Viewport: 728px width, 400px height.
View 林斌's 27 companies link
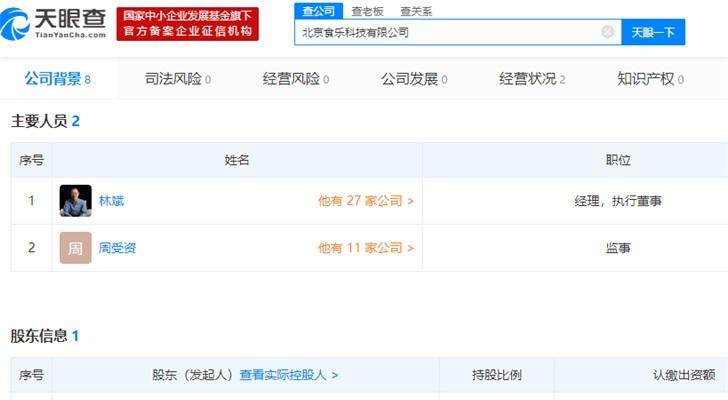pos(366,201)
